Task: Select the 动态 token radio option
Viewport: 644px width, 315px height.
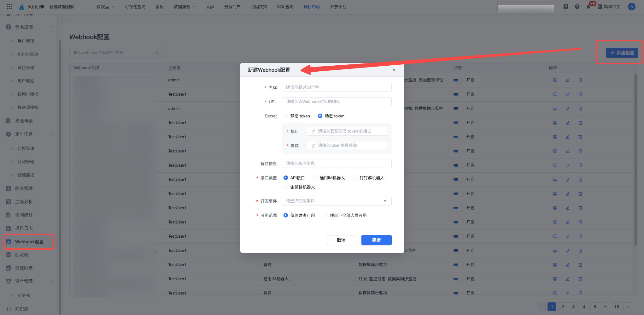Action: coord(331,116)
